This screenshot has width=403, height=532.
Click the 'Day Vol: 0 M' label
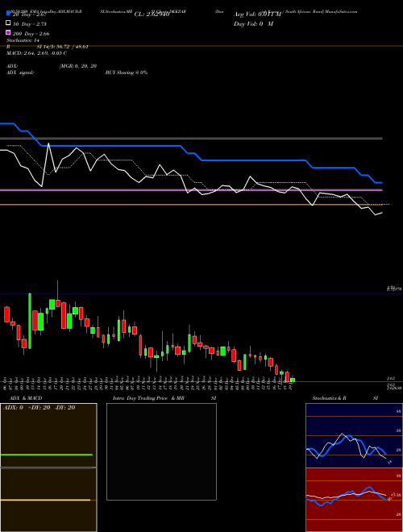253,23
